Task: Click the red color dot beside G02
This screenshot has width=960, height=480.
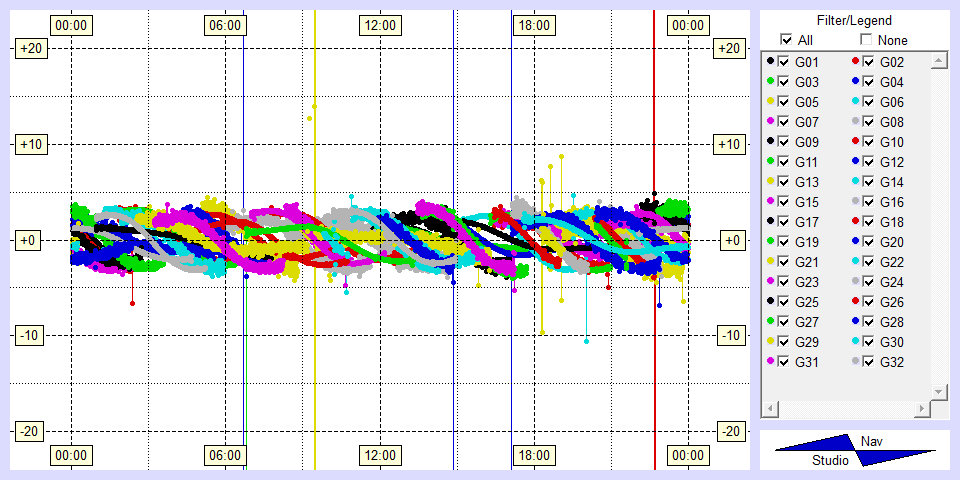Action: (x=855, y=62)
